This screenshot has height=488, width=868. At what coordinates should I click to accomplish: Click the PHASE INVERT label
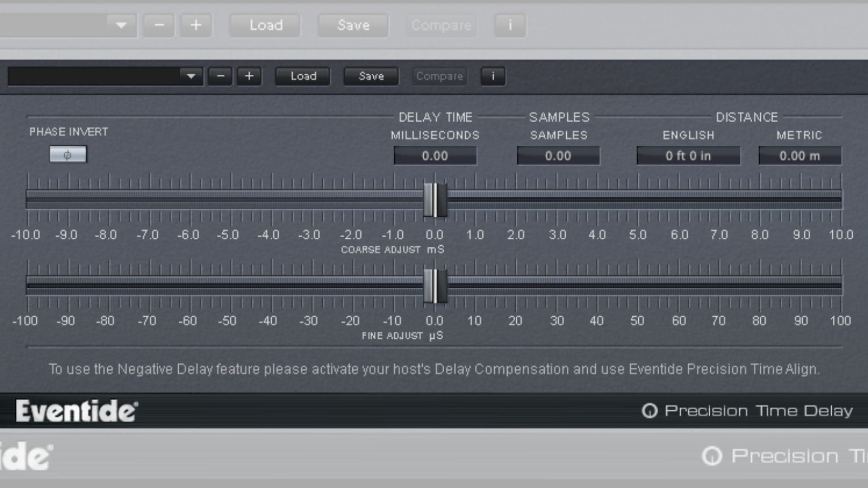tap(69, 132)
